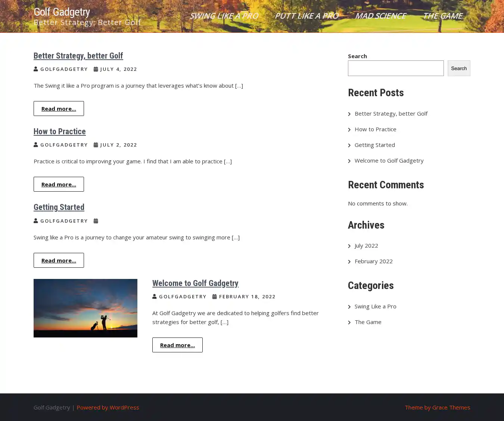The width and height of the screenshot is (504, 421).
Task: Click the author icon under Welcome to Golf Gadgetry
Action: (x=155, y=296)
